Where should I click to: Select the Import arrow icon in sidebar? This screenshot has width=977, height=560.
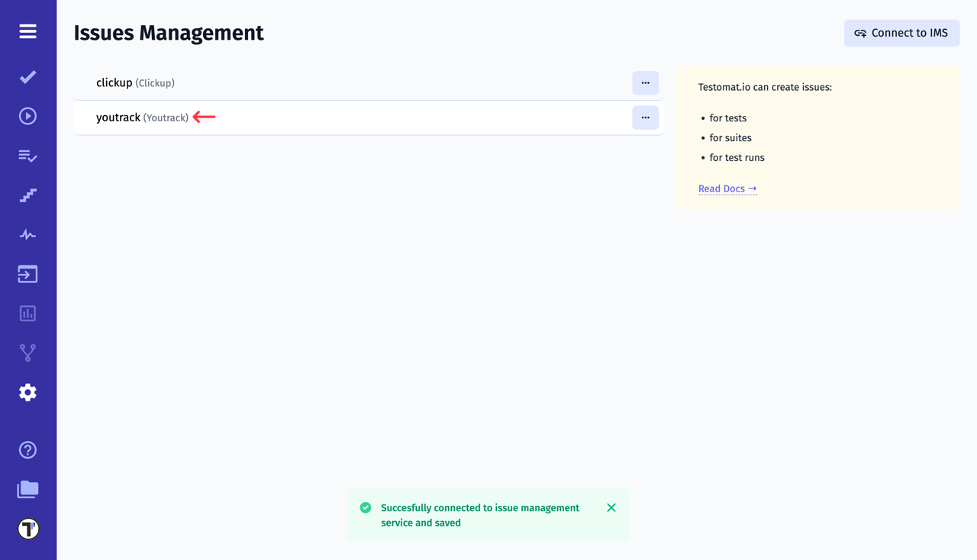27,273
